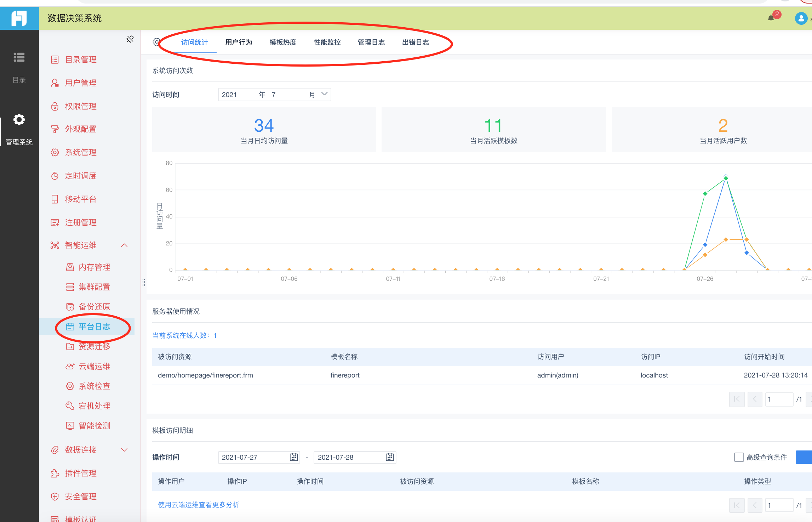The width and height of the screenshot is (812, 522).
Task: Click the 用户管理 person icon
Action: (55, 83)
